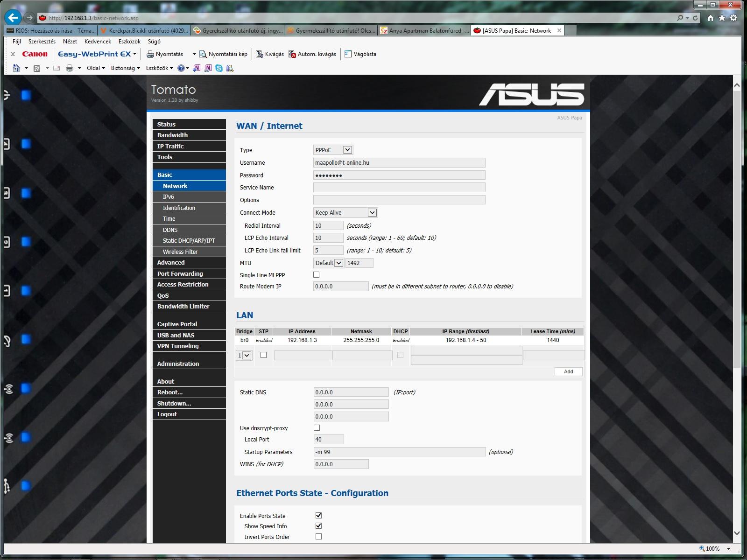Open the Kedvencek menu
The image size is (747, 560).
click(98, 42)
